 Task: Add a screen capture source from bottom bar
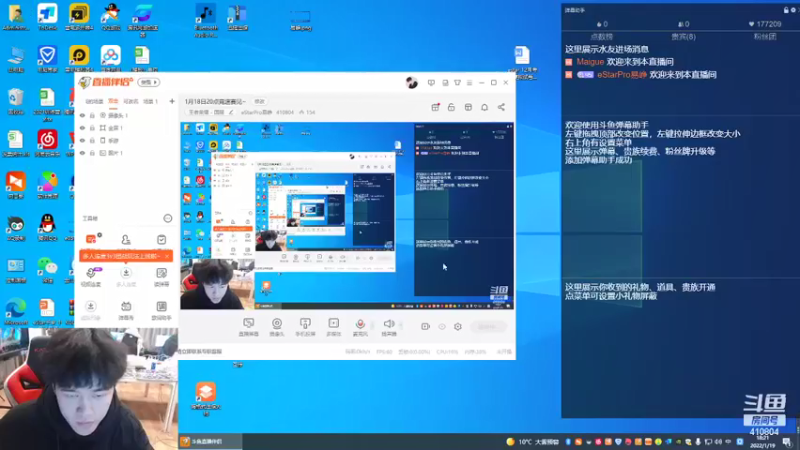pos(248,327)
